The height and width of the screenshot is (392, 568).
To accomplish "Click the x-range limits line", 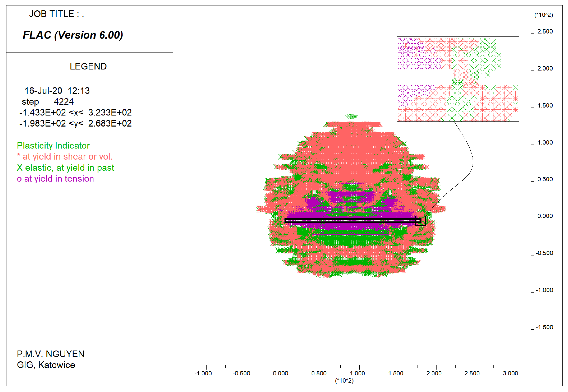I will click(x=75, y=113).
